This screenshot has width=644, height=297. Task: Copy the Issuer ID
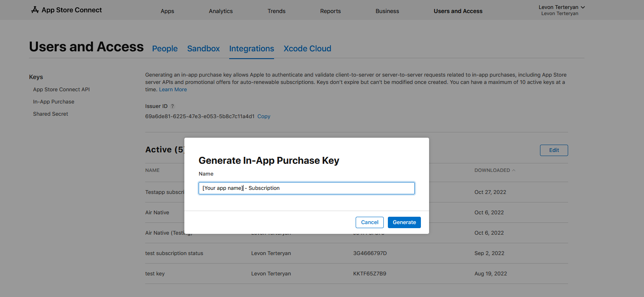click(264, 117)
